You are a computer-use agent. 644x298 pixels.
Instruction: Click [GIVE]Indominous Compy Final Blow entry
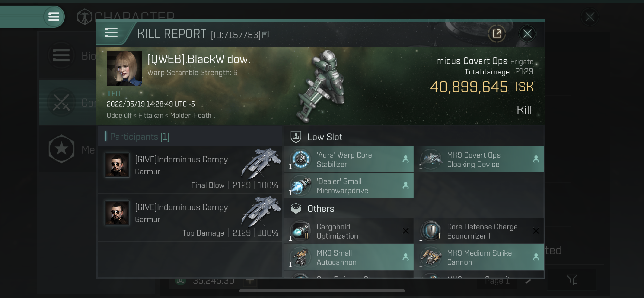[189, 171]
